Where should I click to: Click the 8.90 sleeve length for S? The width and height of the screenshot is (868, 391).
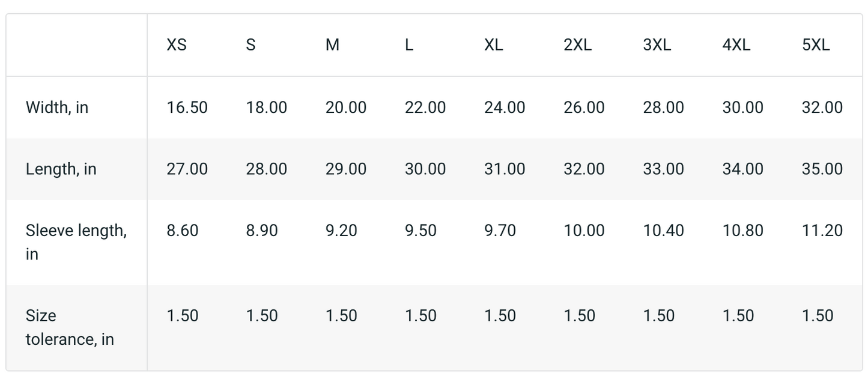click(x=262, y=231)
